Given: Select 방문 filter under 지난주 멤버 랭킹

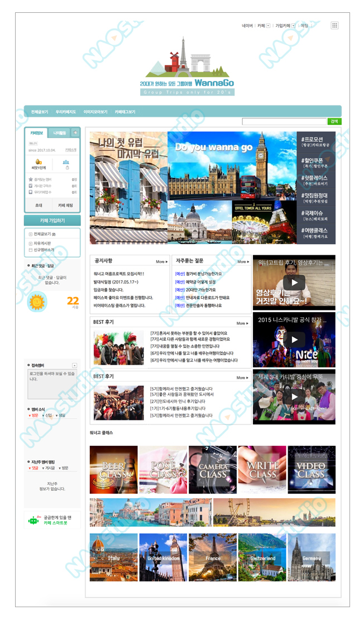Looking at the screenshot, I should tap(64, 468).
